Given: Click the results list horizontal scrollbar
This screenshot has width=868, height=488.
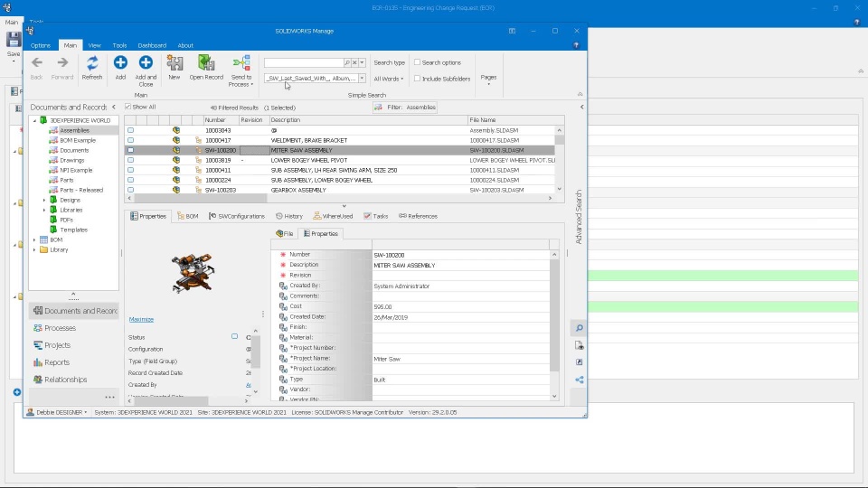Looking at the screenshot, I should pos(201,198).
